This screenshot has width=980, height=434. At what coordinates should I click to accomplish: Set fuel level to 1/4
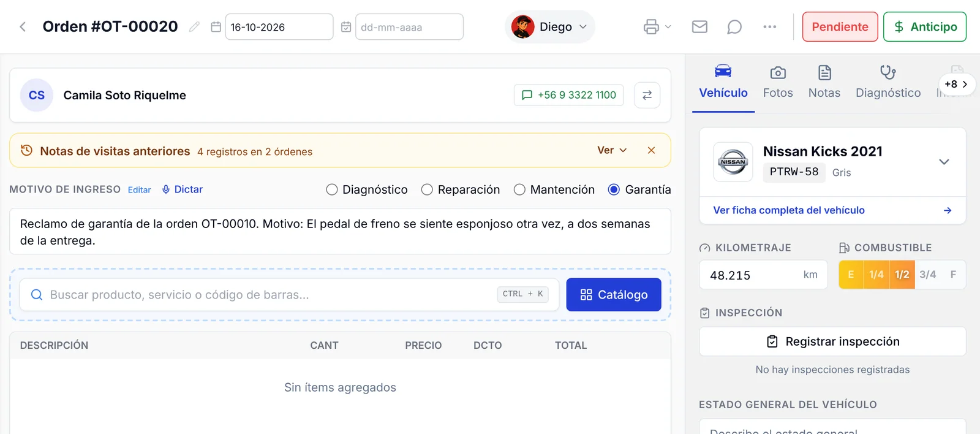[x=876, y=275]
